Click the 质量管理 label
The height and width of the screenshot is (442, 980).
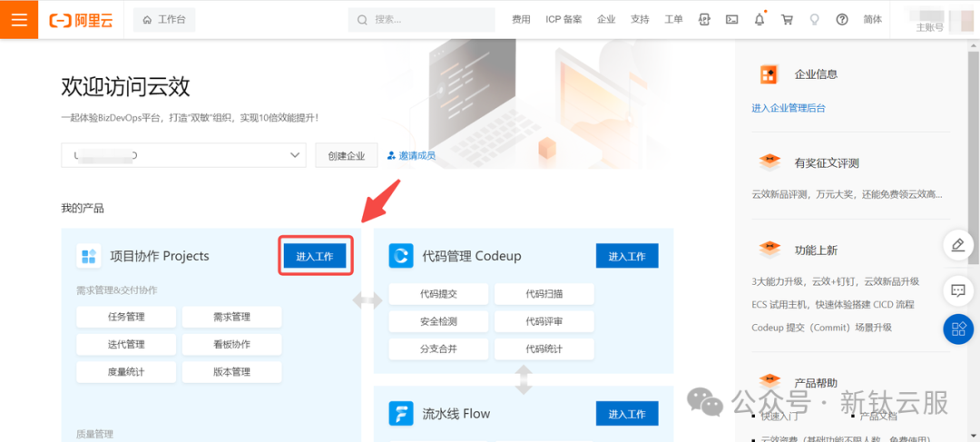pyautogui.click(x=95, y=434)
